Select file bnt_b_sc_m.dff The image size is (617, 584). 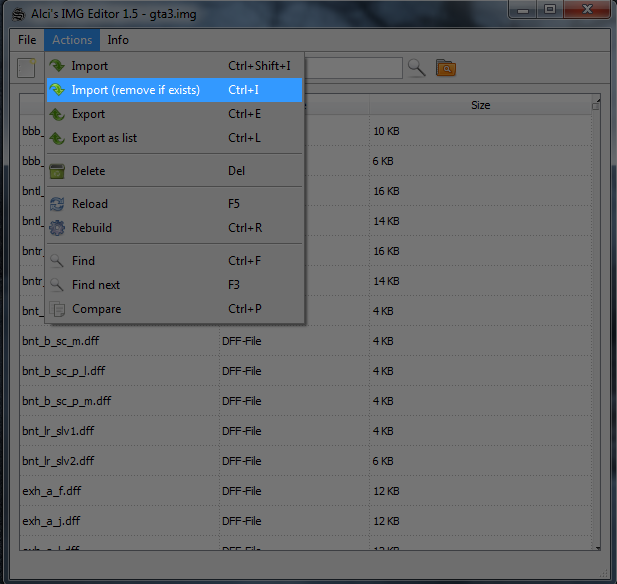(61, 341)
